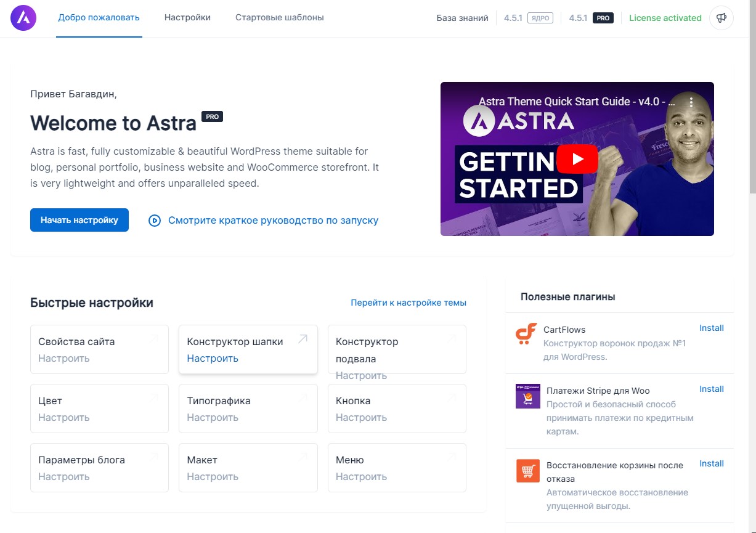
Task: Click the cart abandonment recovery plugin icon
Action: pos(527,471)
